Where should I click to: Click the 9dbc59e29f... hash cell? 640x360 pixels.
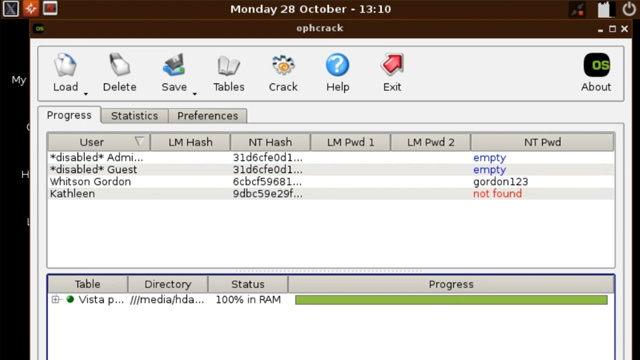point(268,194)
